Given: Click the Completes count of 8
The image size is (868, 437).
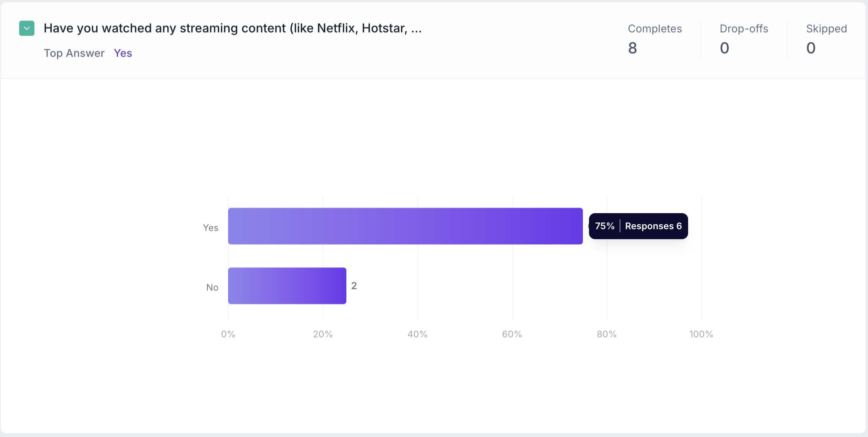Looking at the screenshot, I should [x=632, y=48].
